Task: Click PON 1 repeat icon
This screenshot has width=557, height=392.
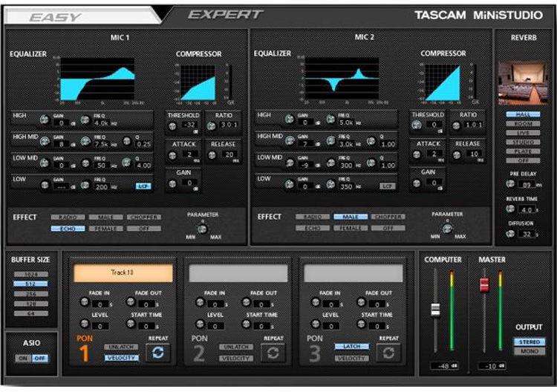Action: 157,353
